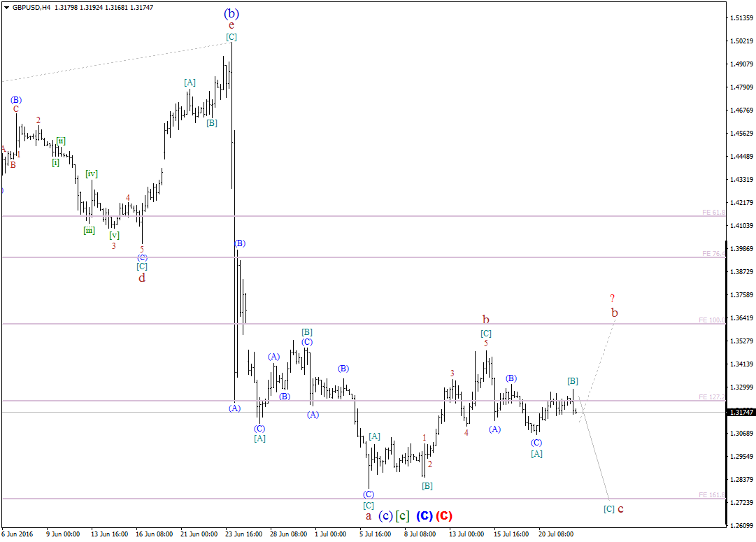This screenshot has height=542, width=756.
Task: Click the 6 Jun 2016 date label
Action: (x=17, y=534)
